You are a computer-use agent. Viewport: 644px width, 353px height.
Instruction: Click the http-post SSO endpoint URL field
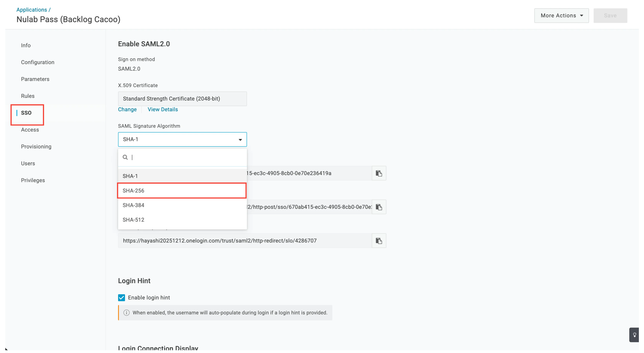point(309,207)
